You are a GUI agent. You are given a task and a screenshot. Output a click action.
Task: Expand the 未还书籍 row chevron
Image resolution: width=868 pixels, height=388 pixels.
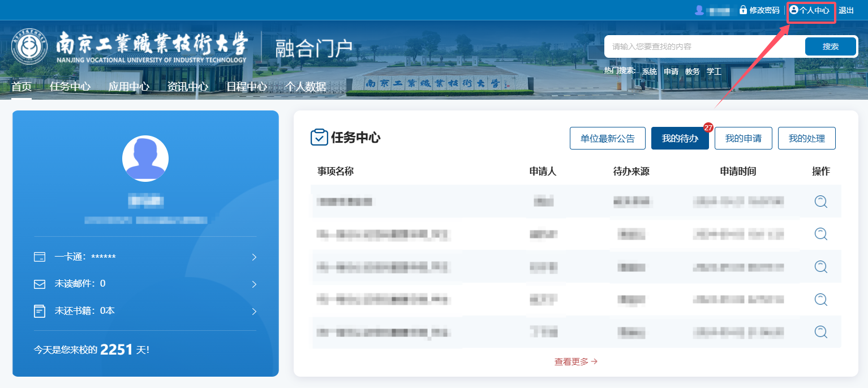tap(254, 312)
